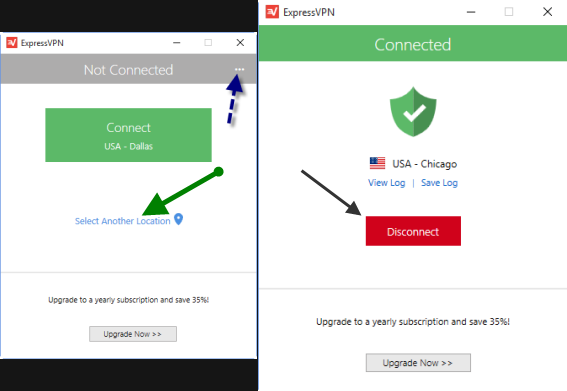Connect to USA - Dallas
The height and width of the screenshot is (391, 567).
[x=128, y=135]
